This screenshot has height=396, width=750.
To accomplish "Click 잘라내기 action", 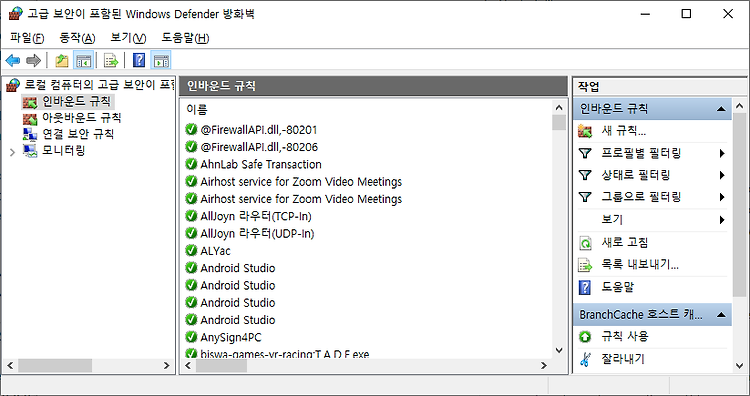I will [623, 359].
